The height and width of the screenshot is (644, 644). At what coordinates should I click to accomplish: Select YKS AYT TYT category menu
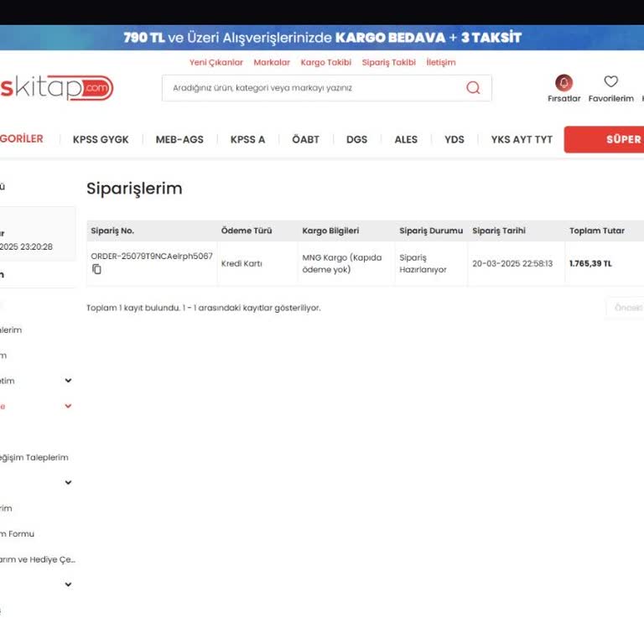522,140
